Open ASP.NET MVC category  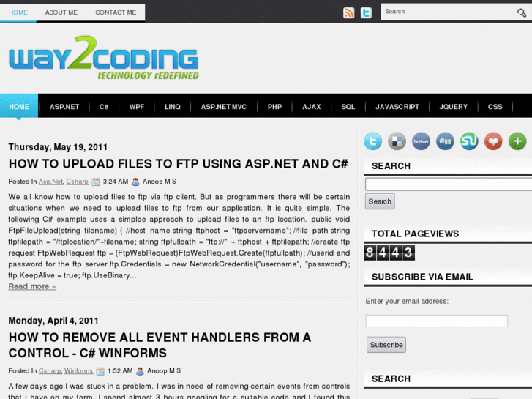tap(224, 107)
